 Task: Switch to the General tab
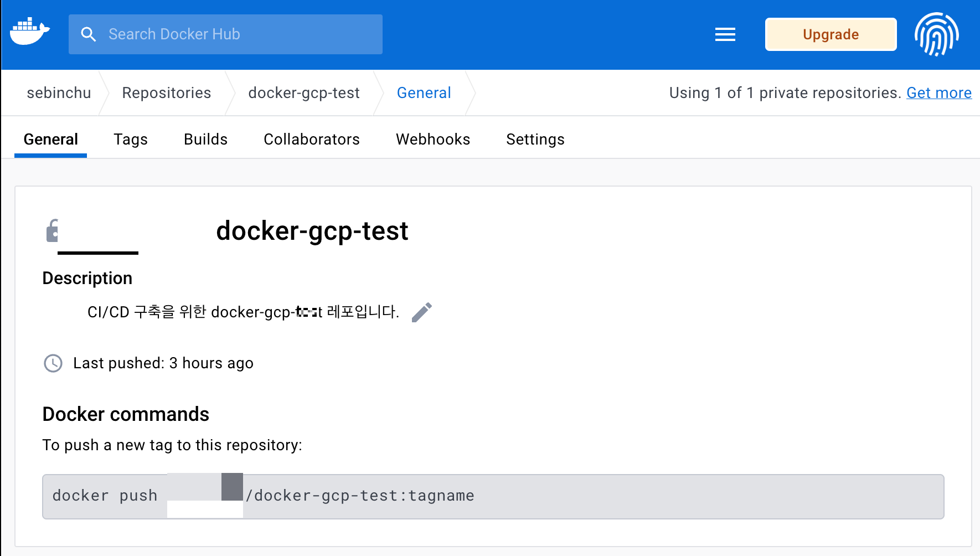pos(50,140)
